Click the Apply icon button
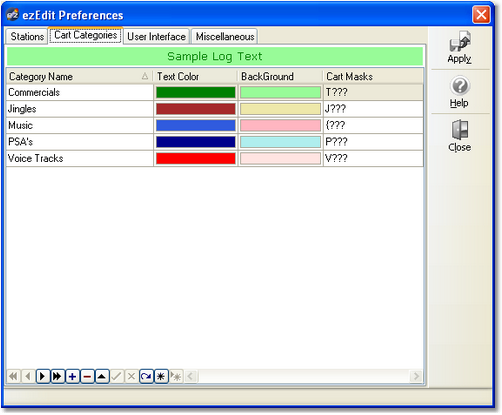This screenshot has height=415, width=502. click(460, 47)
